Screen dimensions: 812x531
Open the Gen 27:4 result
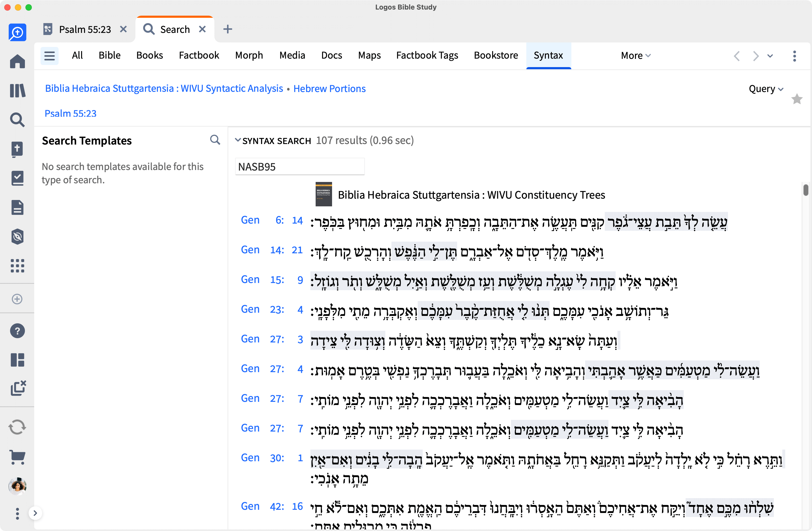(272, 369)
